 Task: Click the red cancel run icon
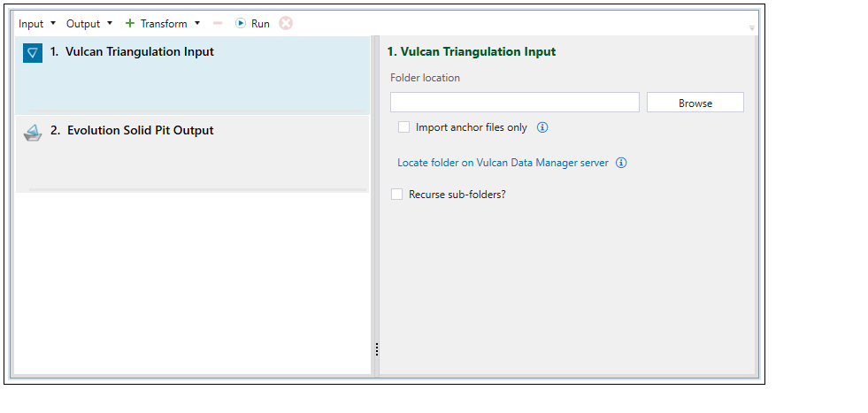286,24
